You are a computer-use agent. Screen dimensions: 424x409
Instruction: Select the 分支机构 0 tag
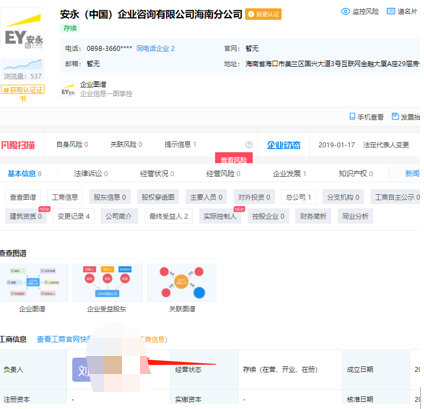coord(343,197)
